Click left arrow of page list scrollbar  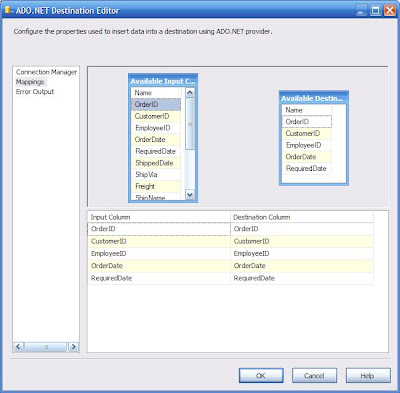tap(19, 347)
